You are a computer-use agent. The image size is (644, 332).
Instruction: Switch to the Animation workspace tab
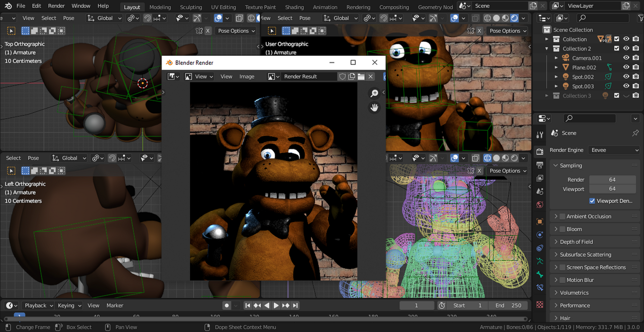(325, 7)
